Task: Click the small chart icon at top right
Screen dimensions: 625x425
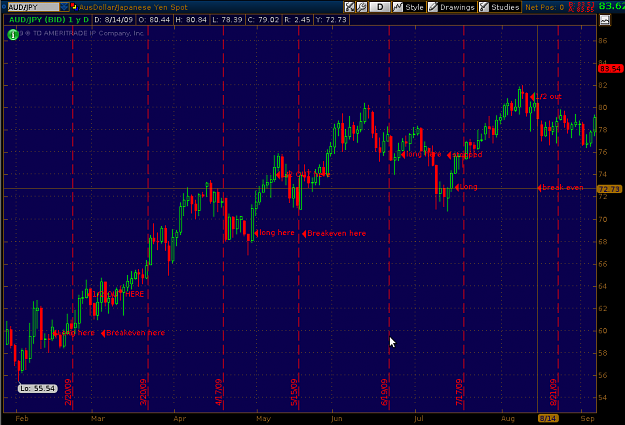Action: pos(605,20)
